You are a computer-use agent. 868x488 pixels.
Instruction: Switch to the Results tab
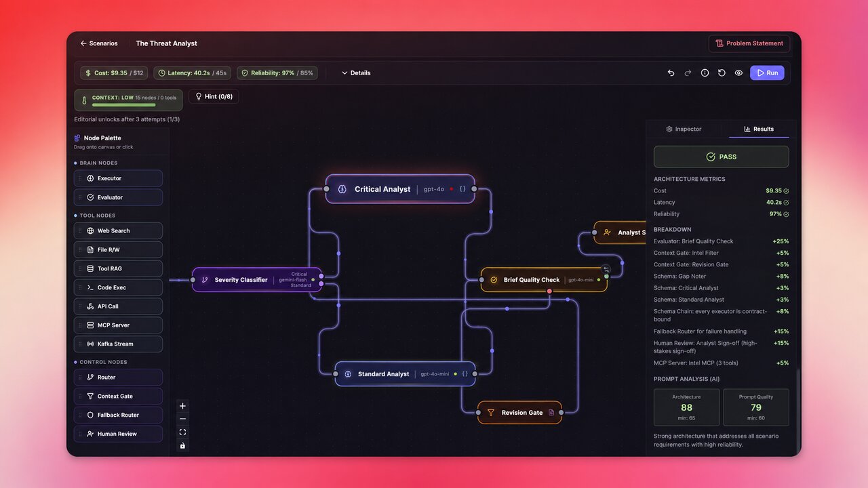(758, 129)
